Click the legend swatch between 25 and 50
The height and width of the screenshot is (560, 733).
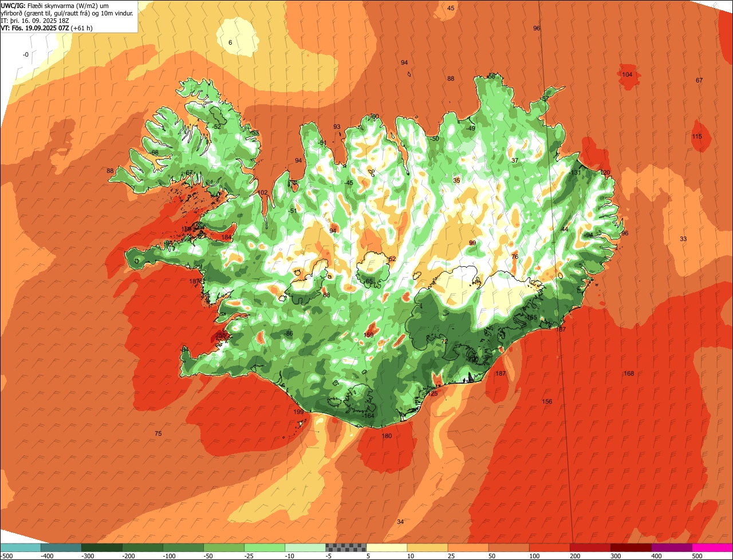[468, 547]
